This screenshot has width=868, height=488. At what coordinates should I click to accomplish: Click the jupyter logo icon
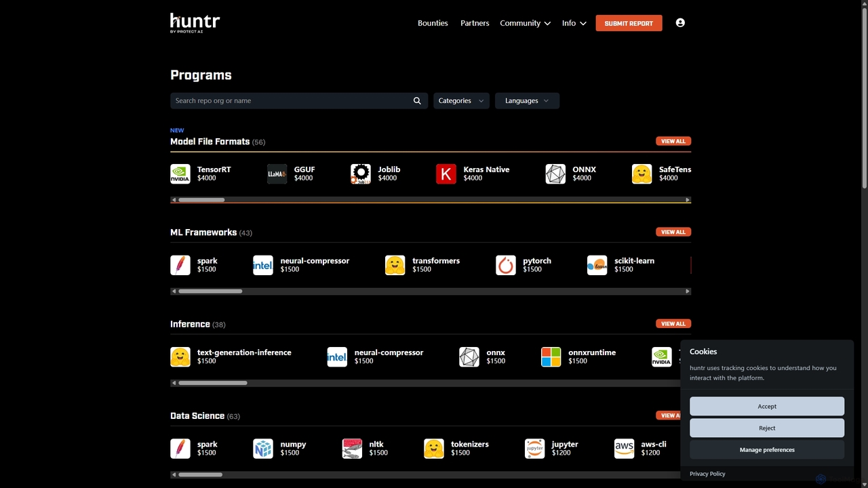[534, 449]
